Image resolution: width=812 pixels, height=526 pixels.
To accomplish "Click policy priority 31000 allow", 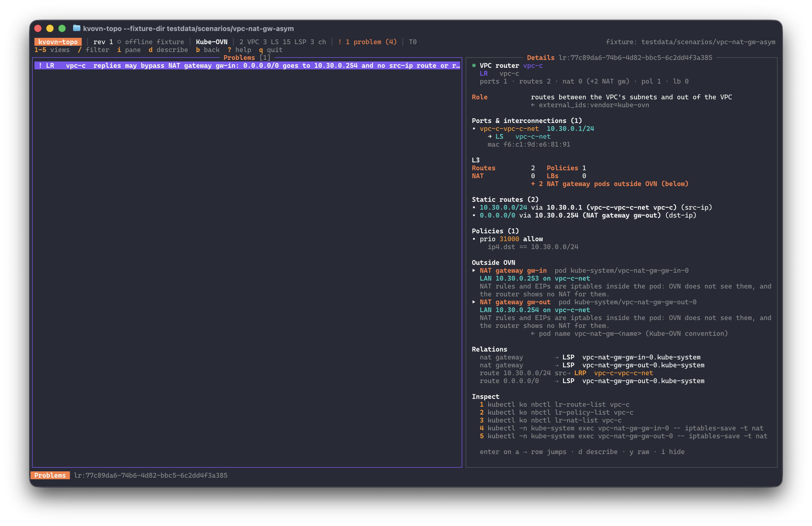I will point(511,239).
